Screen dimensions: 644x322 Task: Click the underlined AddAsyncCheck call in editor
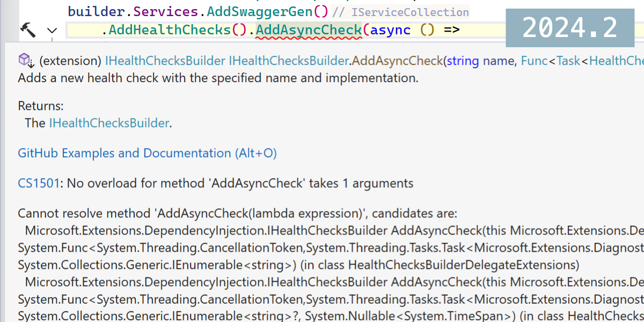click(x=309, y=30)
